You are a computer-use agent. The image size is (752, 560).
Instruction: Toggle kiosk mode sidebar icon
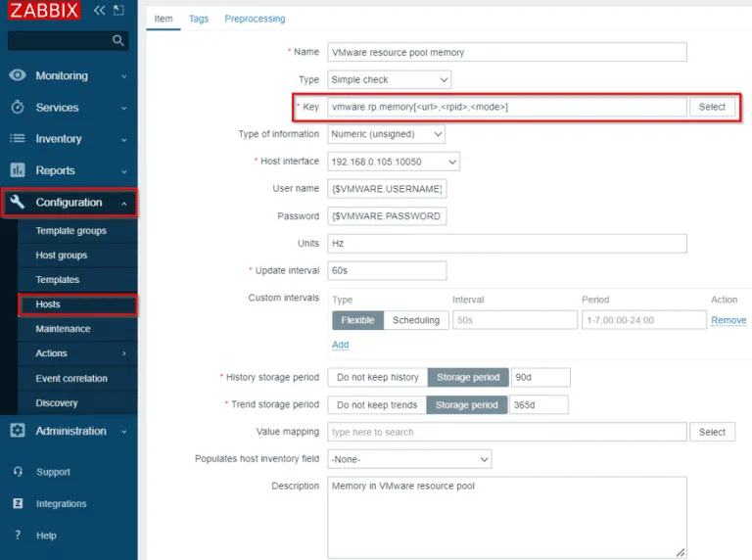(118, 10)
